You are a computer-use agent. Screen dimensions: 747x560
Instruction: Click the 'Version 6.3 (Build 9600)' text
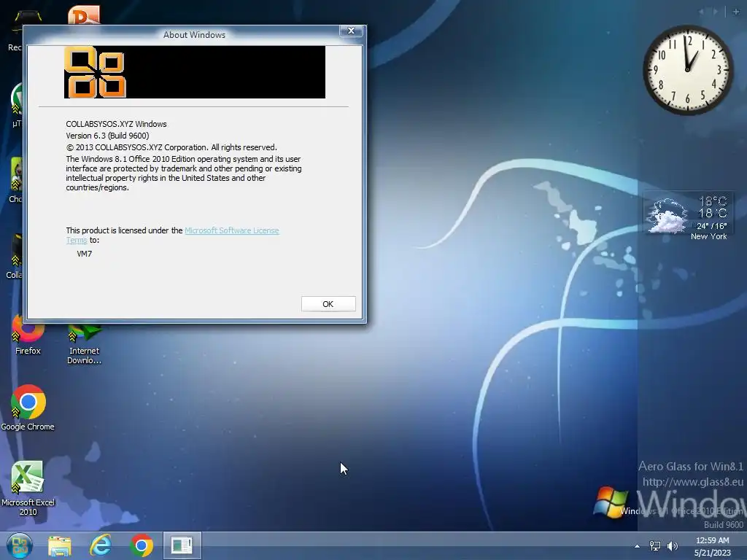point(107,136)
